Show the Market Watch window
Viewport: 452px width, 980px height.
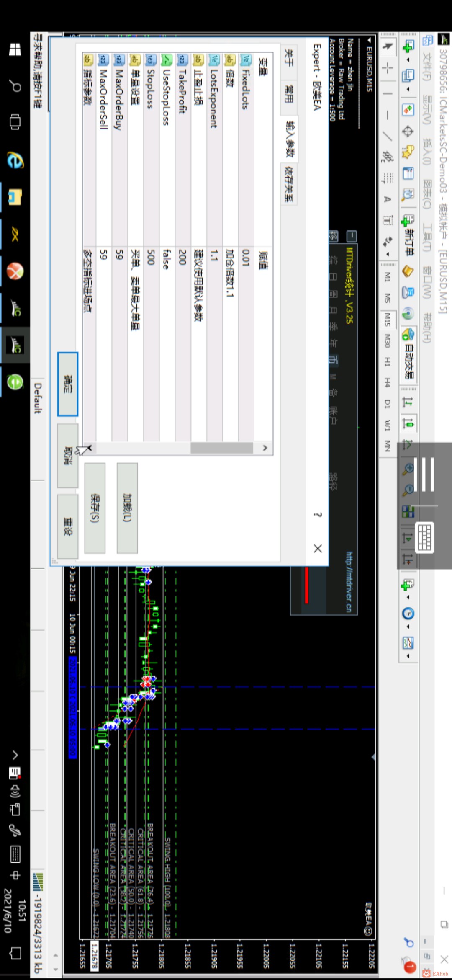(x=408, y=110)
